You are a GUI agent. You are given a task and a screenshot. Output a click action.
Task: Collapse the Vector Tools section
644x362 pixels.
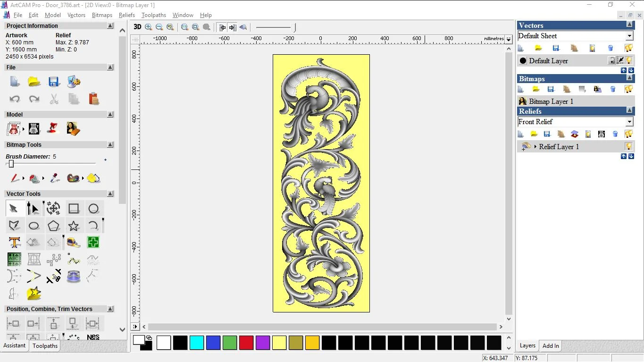(x=110, y=194)
